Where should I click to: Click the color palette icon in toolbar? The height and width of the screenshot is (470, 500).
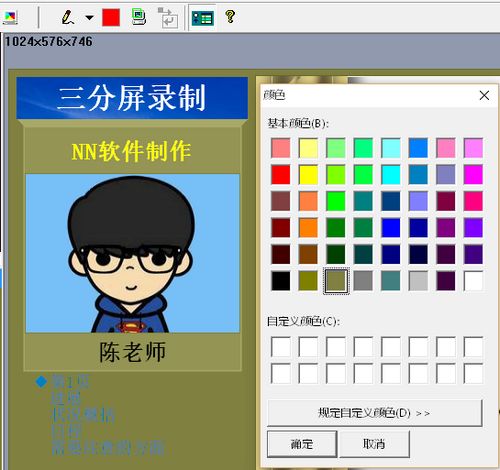(10, 17)
